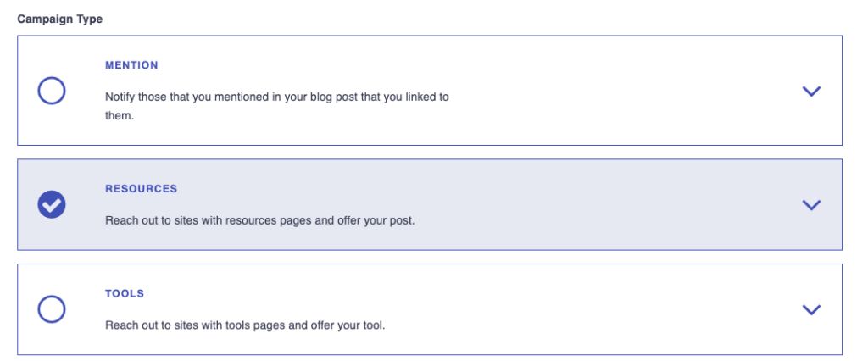Click the checked Resources radio button
Image resolution: width=868 pixels, height=361 pixels.
click(x=52, y=204)
